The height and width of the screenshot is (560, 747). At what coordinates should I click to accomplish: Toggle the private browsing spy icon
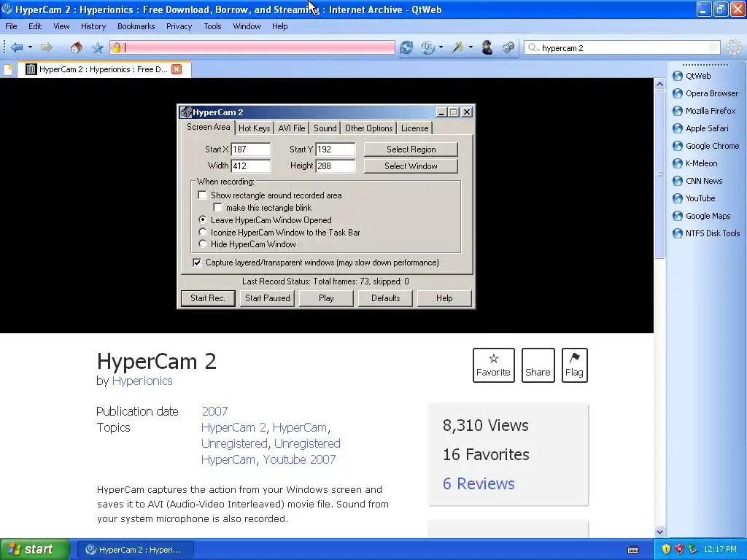[487, 47]
